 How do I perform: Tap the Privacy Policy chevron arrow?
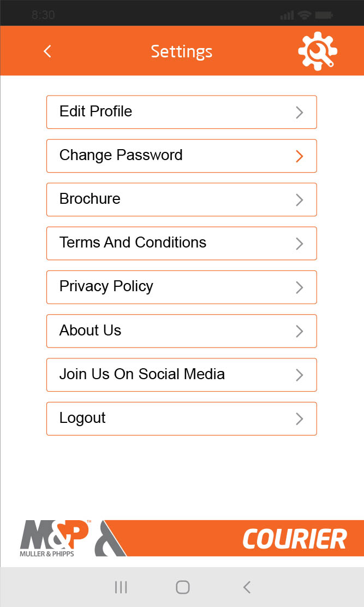299,287
